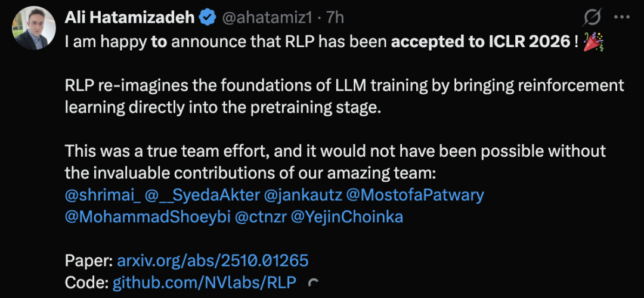The image size is (644, 298).
Task: Click Ali Hatamizadeh's profile avatar
Action: 30,28
